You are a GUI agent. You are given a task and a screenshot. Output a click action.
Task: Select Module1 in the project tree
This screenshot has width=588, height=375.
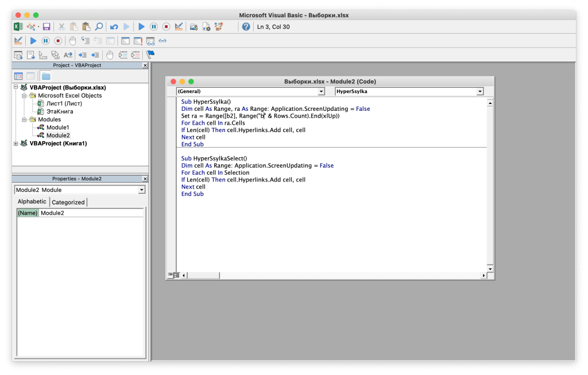[58, 127]
